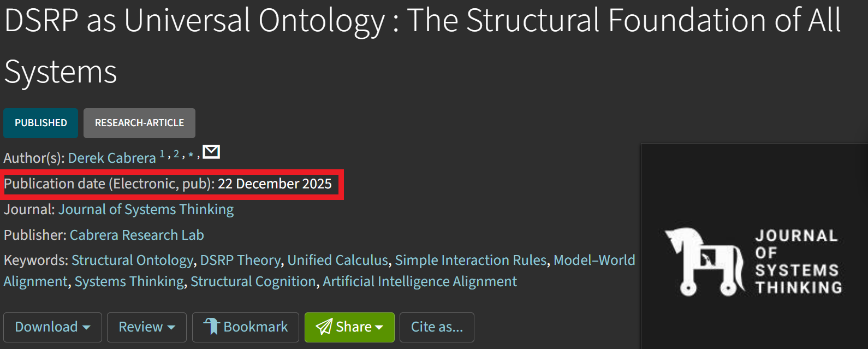Click the Artificial Intelligence Alignment keyword
This screenshot has width=868, height=349.
click(x=419, y=281)
